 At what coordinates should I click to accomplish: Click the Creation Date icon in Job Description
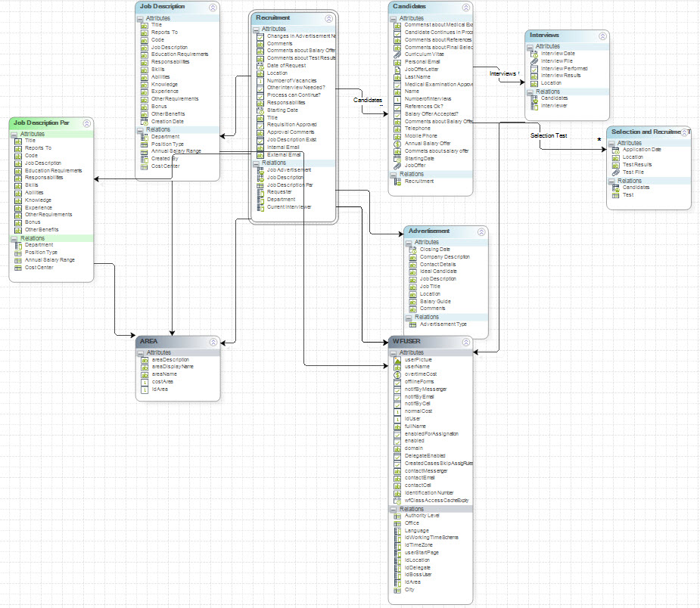[144, 121]
